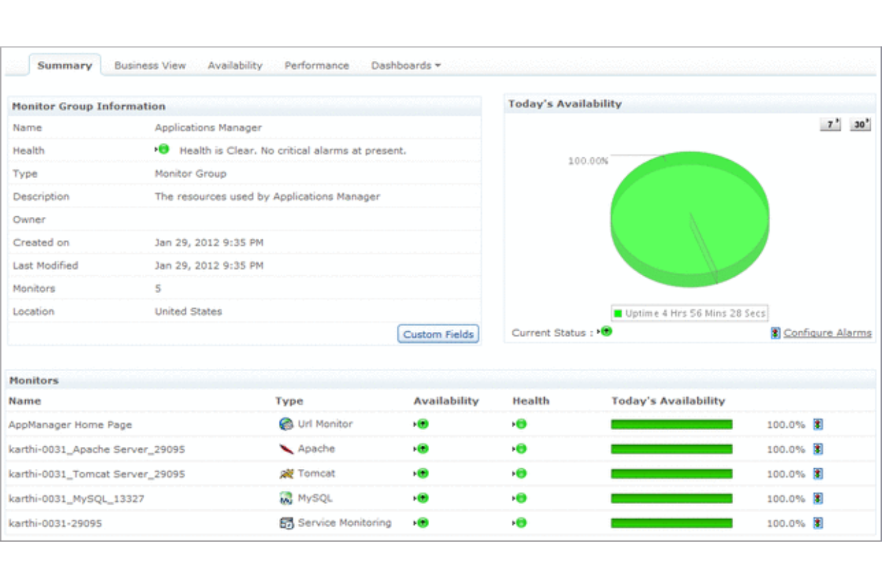The image size is (882, 588).
Task: Open AppManager Home Page monitor
Action: pyautogui.click(x=70, y=425)
